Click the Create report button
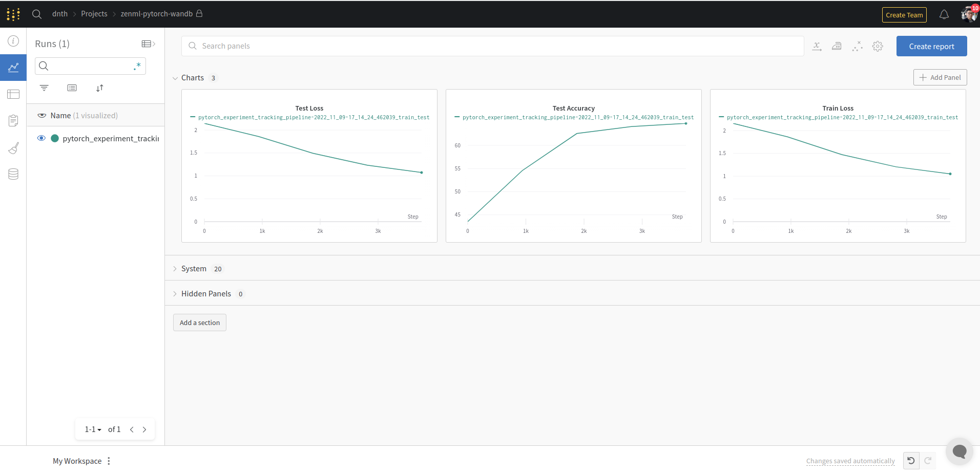 (931, 46)
